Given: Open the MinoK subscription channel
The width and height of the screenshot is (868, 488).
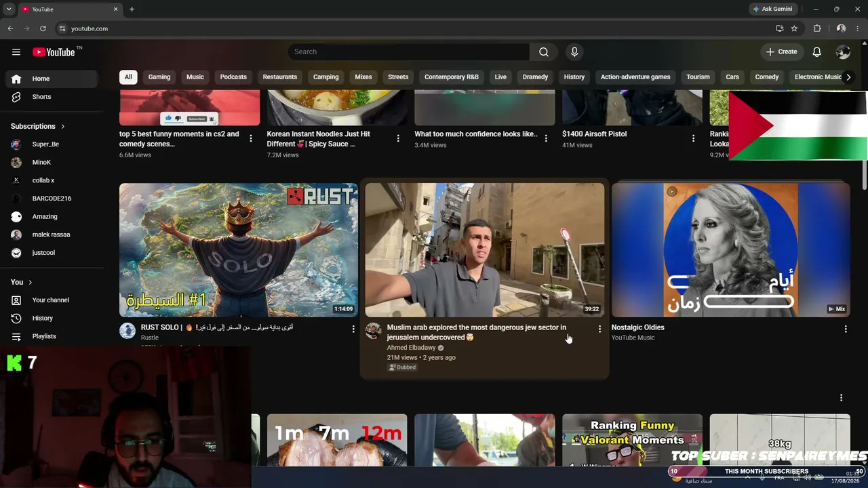Looking at the screenshot, I should pyautogui.click(x=52, y=163).
